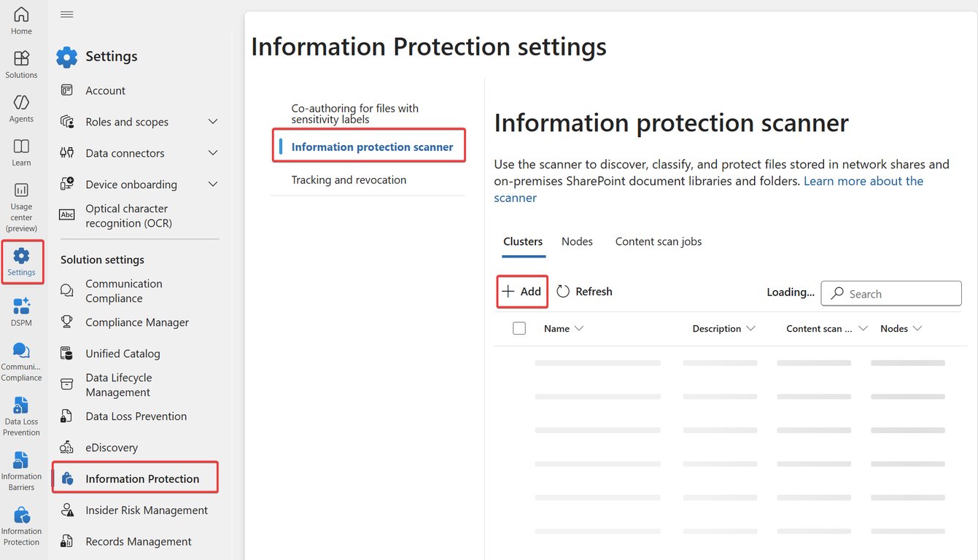
Task: Switch to the Clusters tab
Action: pyautogui.click(x=523, y=241)
